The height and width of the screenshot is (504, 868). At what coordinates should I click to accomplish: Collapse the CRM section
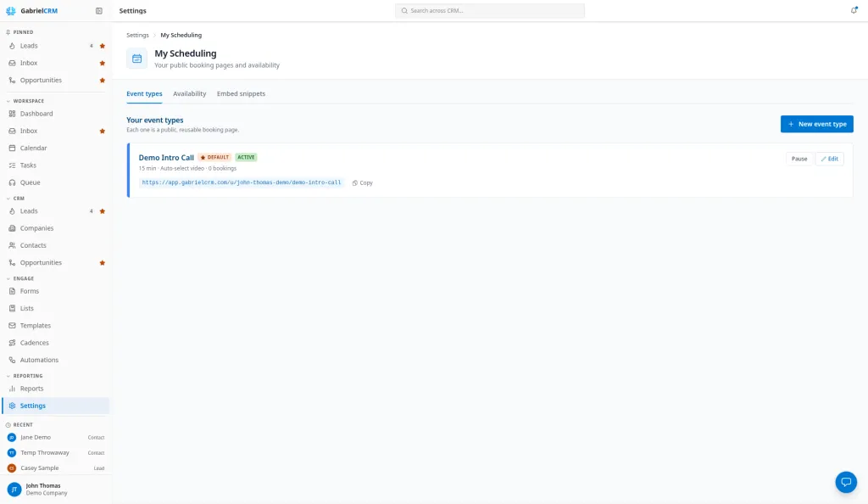point(15,199)
